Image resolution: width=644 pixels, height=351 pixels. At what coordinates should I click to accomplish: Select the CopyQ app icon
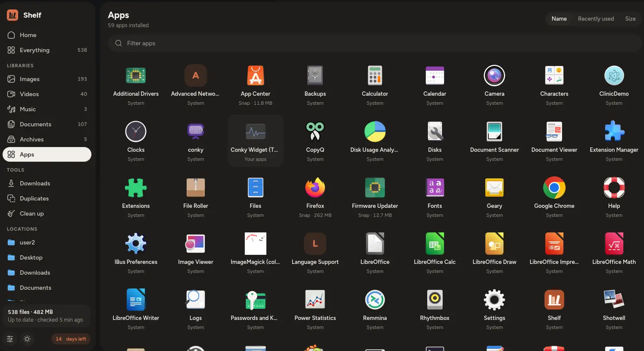click(x=315, y=132)
